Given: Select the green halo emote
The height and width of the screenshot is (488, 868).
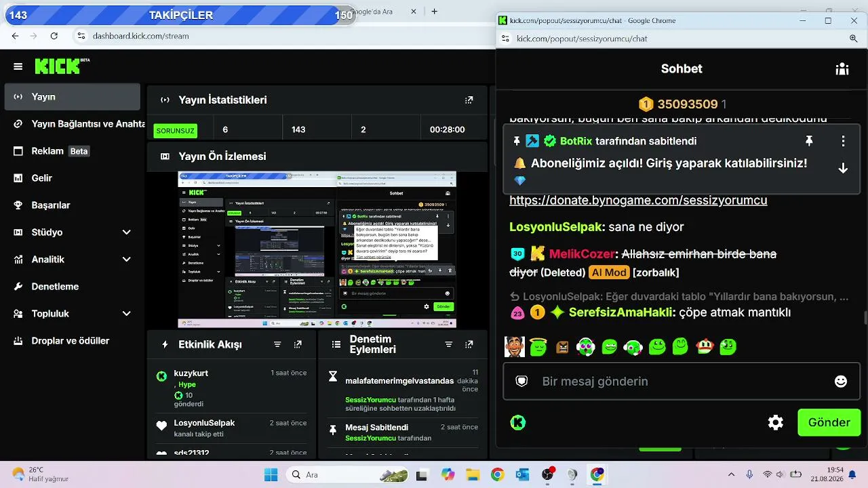Looking at the screenshot, I should [538, 346].
